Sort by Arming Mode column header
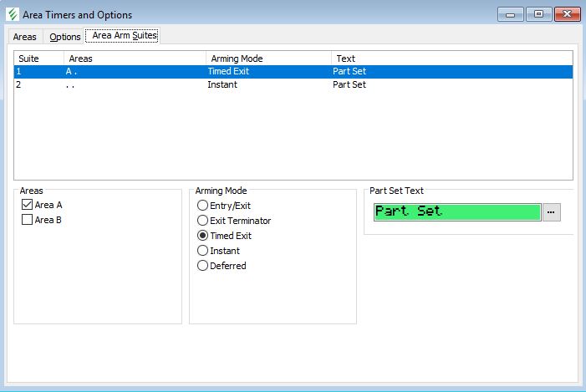Image resolution: width=586 pixels, height=392 pixels. 268,59
